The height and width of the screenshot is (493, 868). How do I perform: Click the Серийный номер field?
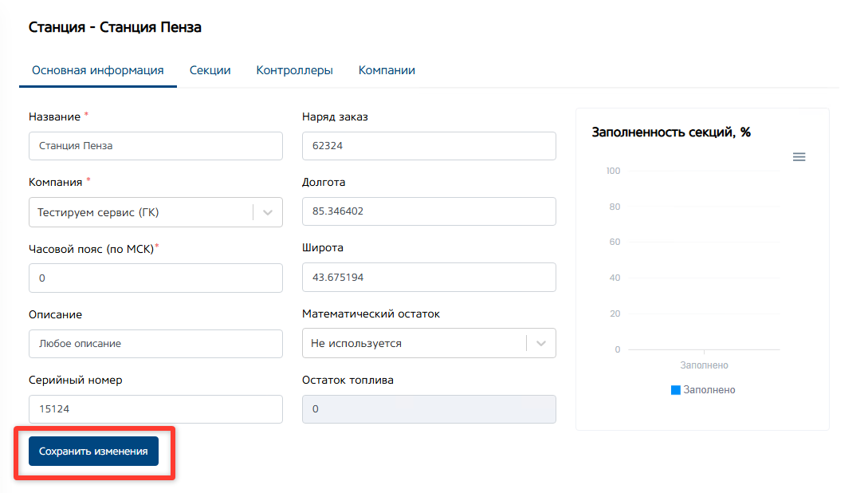click(155, 409)
